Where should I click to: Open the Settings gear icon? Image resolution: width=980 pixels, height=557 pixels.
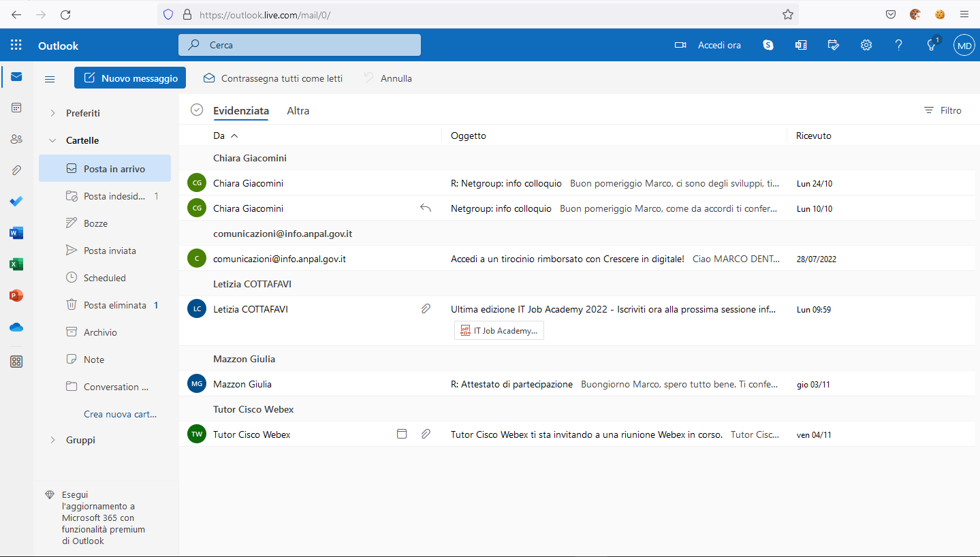866,45
